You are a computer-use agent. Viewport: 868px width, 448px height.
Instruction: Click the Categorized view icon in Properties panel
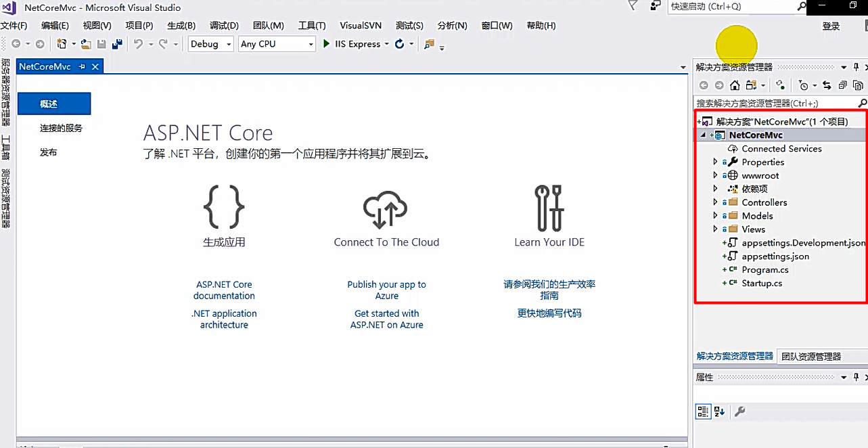tap(703, 411)
